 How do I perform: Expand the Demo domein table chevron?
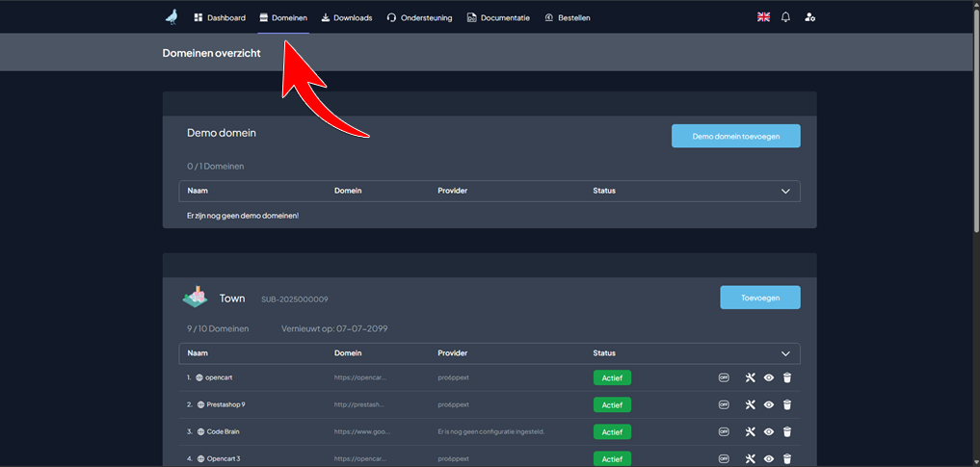785,192
